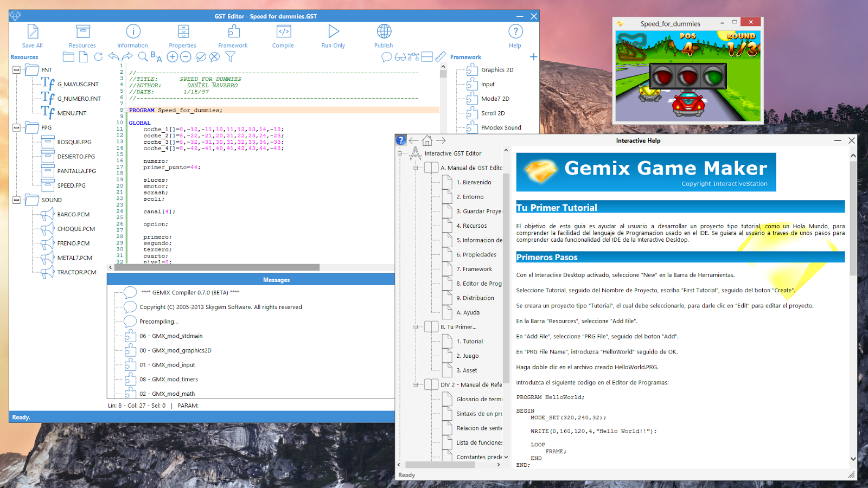Collapse the Interactive GST Editor help node
Viewport: 868px width, 488px height.
click(x=400, y=153)
